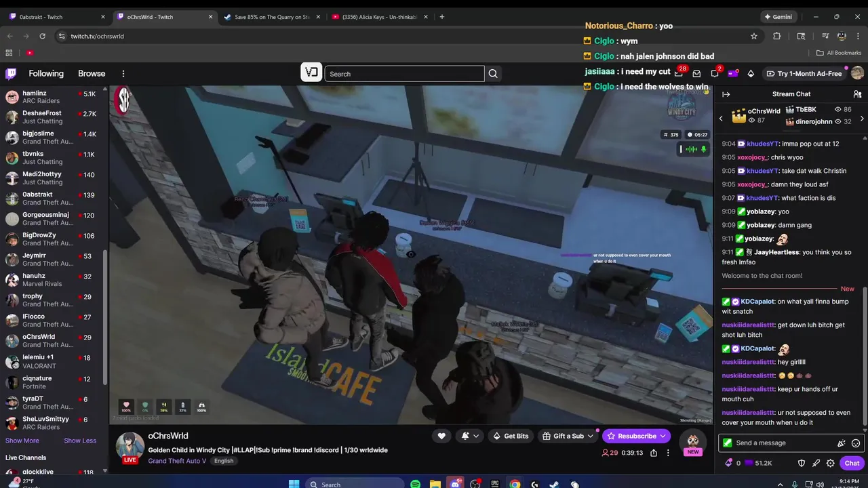868x488 pixels.
Task: Open apps grid icon in bookmarks bar
Action: (x=9, y=53)
